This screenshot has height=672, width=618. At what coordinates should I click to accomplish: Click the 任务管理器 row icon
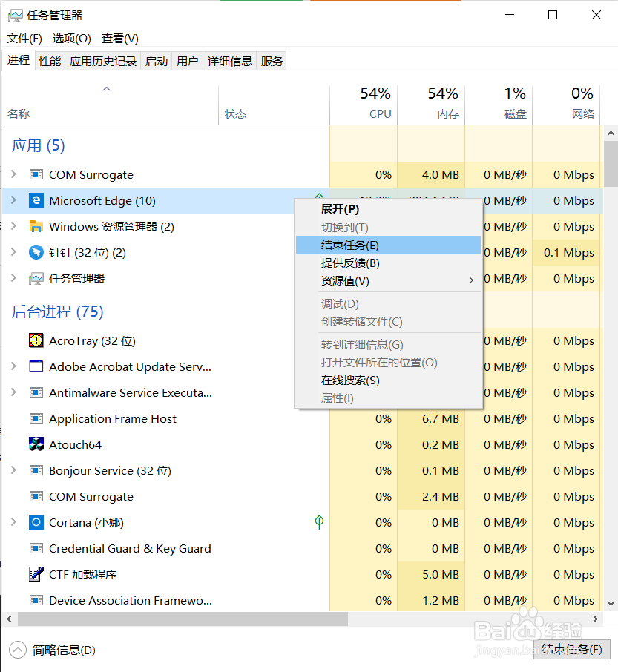pos(36,279)
